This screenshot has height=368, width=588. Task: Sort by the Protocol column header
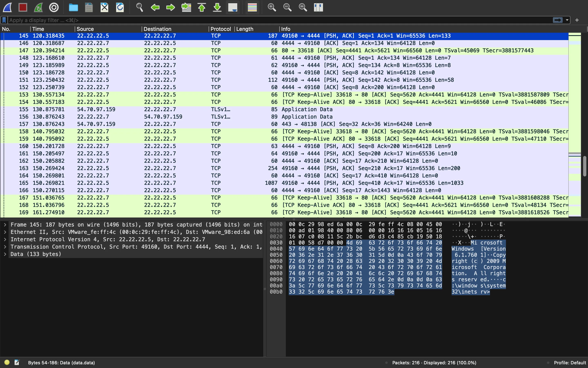click(221, 29)
